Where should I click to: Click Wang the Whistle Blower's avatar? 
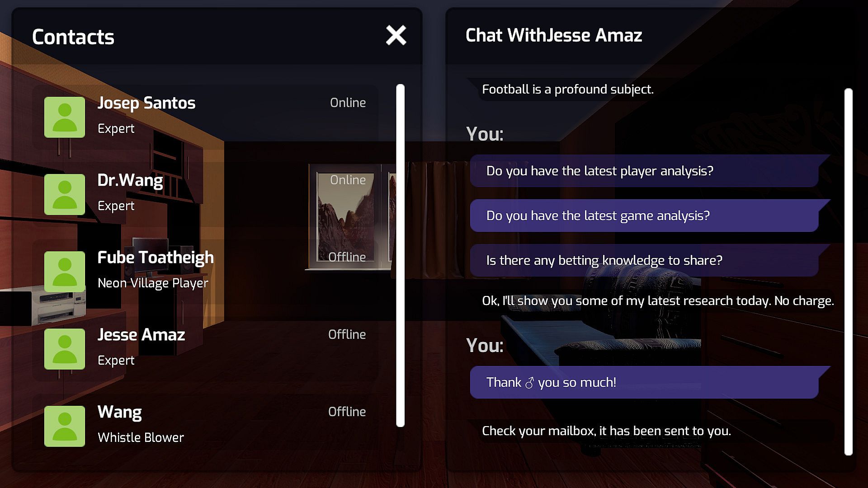coord(65,426)
